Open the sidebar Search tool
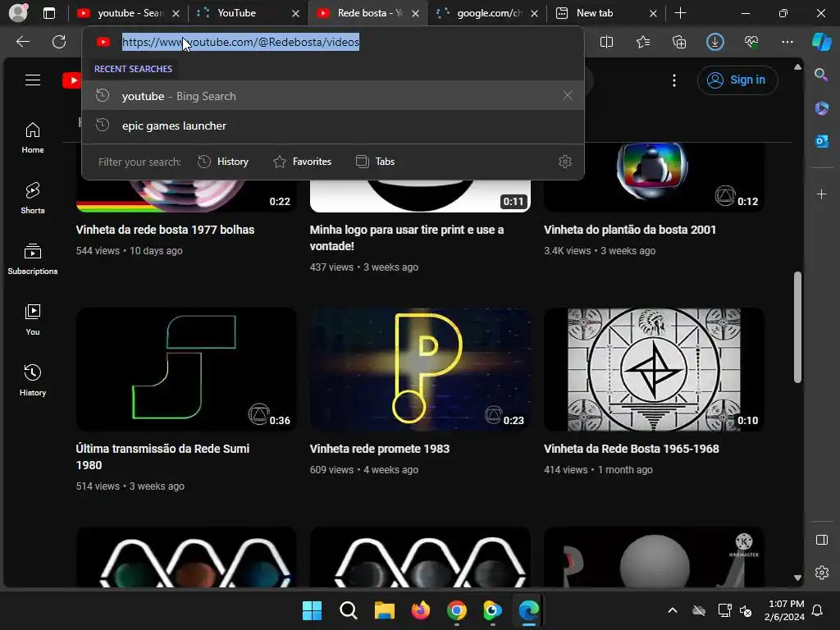Screen dimensions: 840x630 pyautogui.click(x=821, y=75)
